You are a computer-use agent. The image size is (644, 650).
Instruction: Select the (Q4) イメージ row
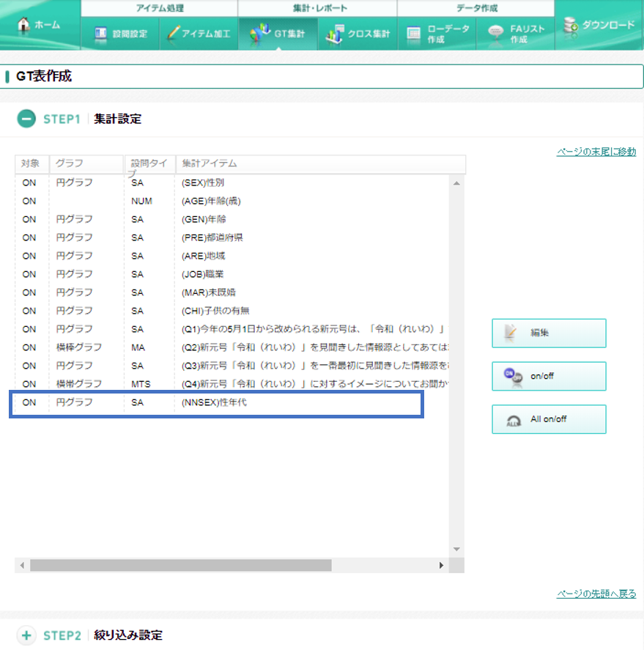[x=232, y=383]
